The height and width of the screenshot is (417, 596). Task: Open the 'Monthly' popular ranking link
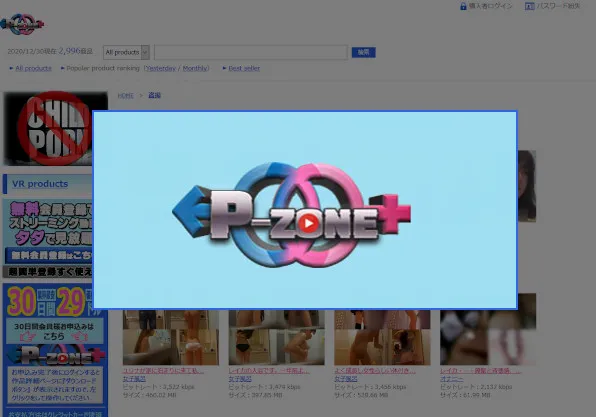point(195,68)
